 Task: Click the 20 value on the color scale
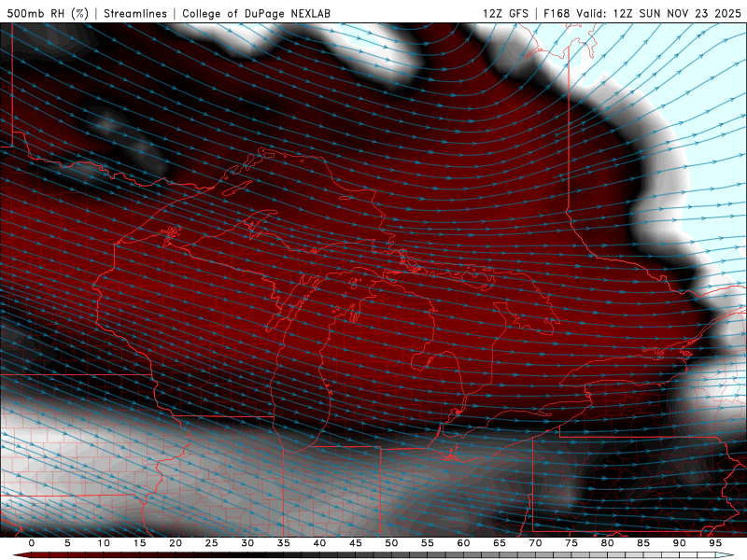[176, 543]
